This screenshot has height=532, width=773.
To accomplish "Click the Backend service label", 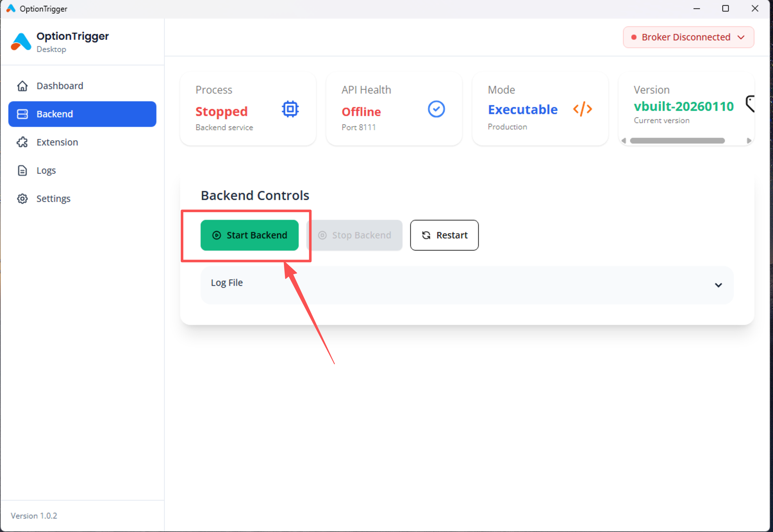I will coord(224,127).
